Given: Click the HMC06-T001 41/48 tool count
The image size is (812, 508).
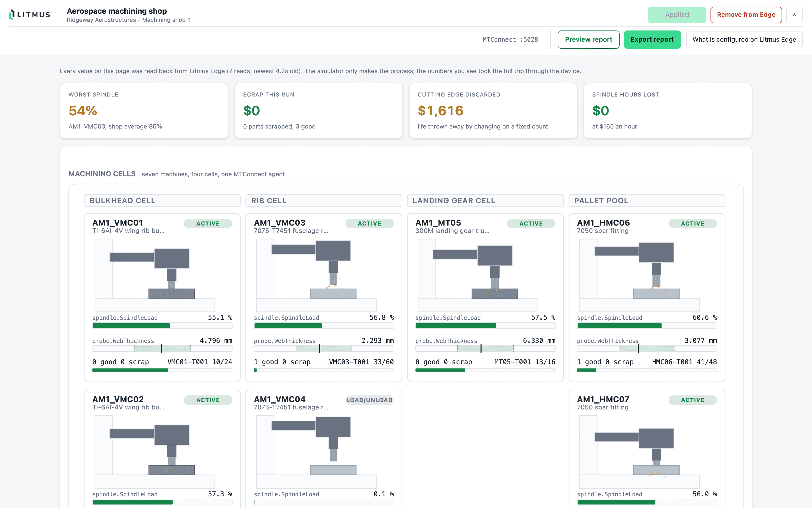Looking at the screenshot, I should 685,362.
